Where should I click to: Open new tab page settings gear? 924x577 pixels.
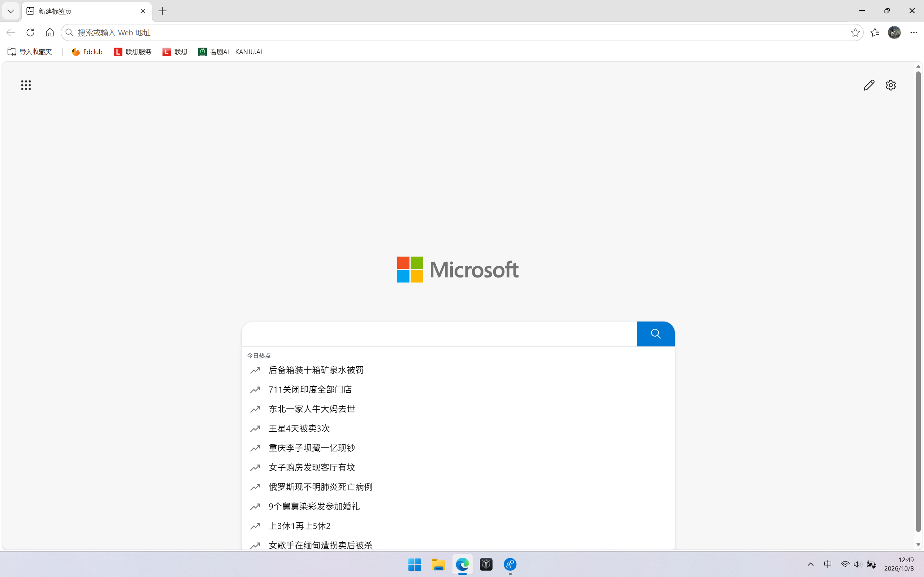(x=891, y=85)
